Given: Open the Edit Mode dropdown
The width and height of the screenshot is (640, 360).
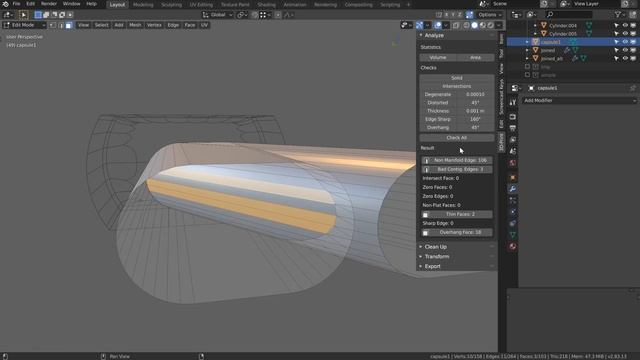Looking at the screenshot, I should click(x=24, y=25).
